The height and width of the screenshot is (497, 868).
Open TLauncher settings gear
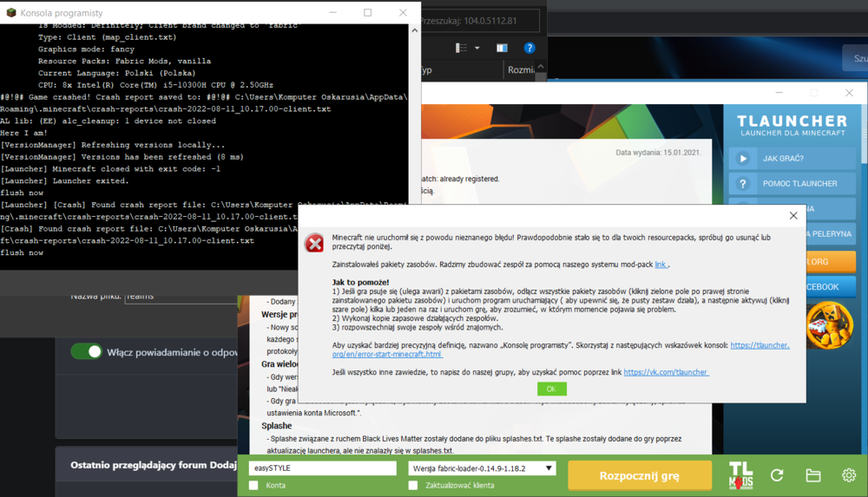(x=849, y=474)
